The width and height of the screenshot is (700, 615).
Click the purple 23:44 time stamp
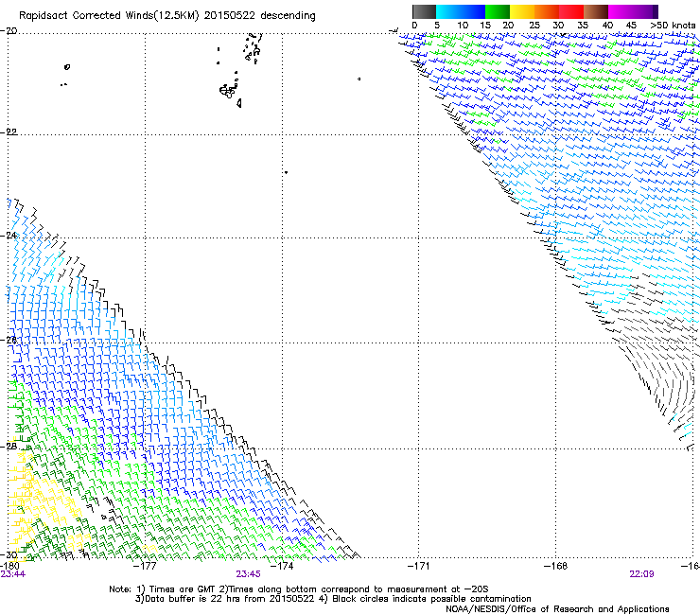point(13,574)
